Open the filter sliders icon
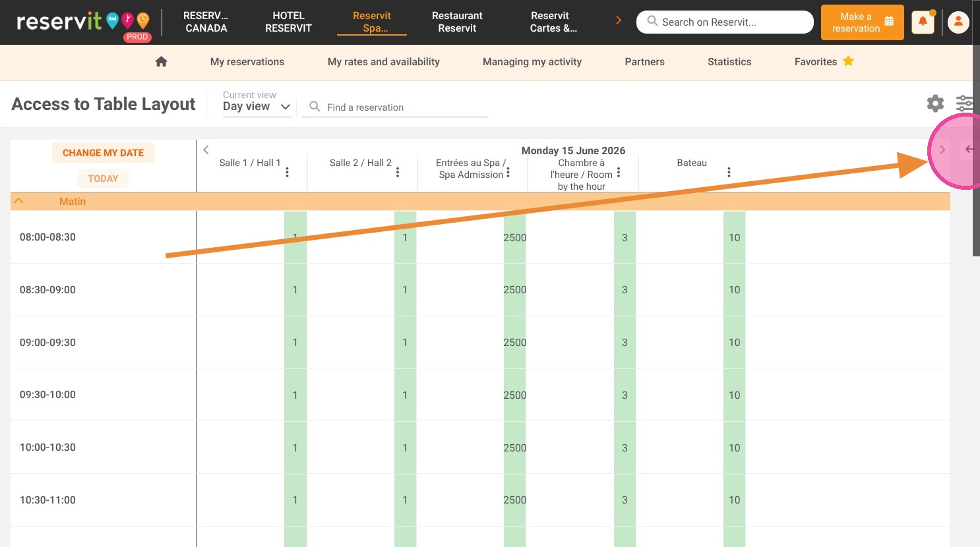The image size is (980, 547). point(964,103)
